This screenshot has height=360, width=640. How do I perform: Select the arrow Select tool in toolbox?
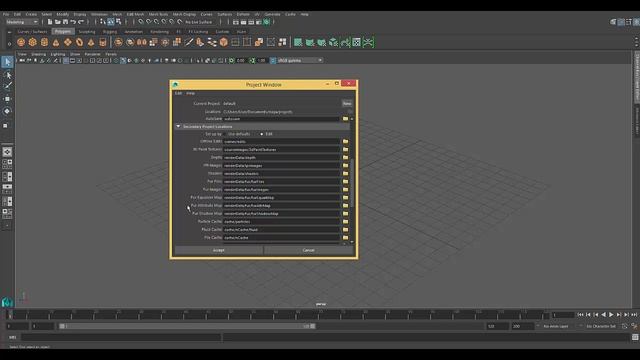coord(7,62)
